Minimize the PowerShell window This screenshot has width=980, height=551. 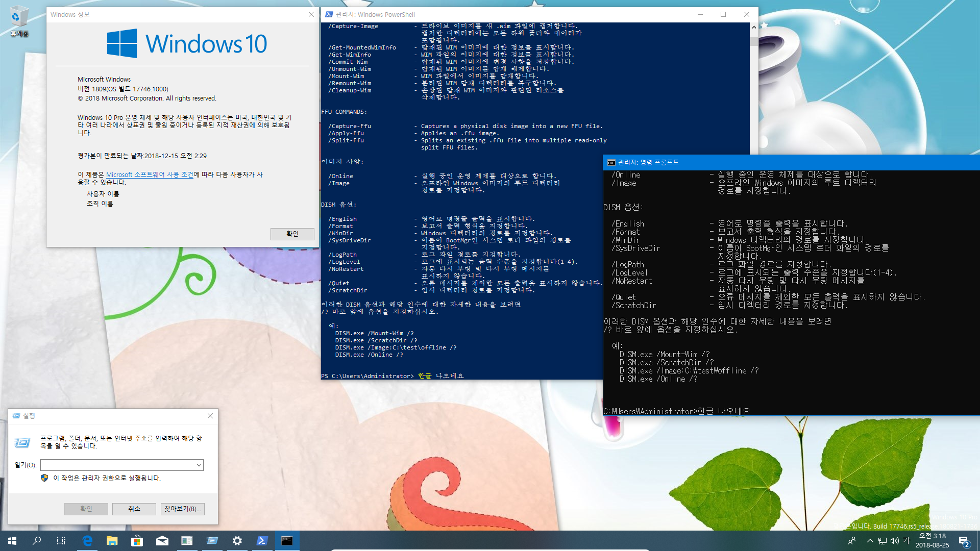(x=700, y=14)
